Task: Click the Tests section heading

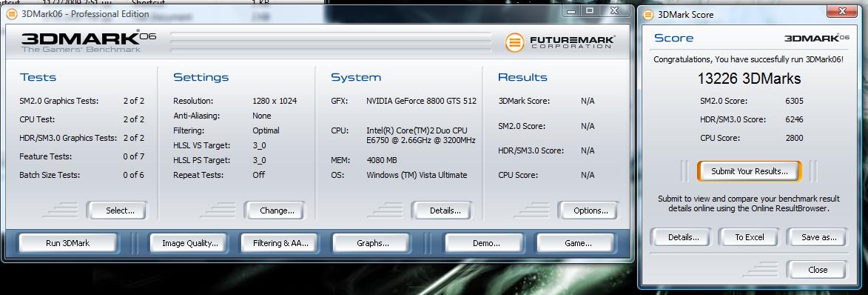Action: coord(38,77)
